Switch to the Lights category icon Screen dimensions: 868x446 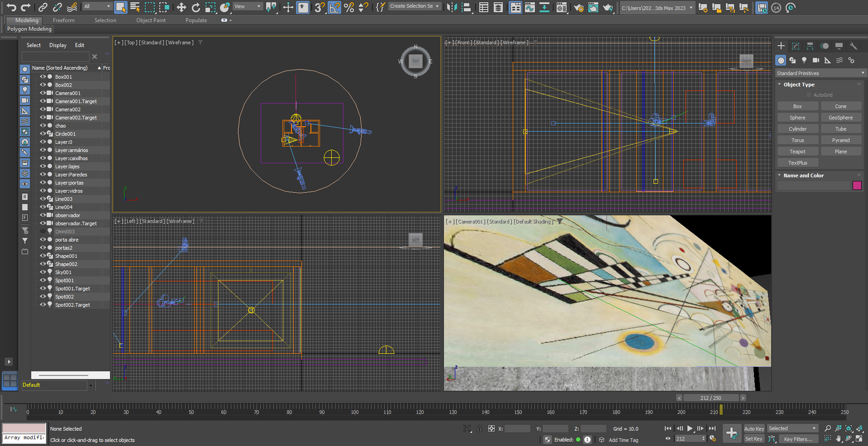804,60
